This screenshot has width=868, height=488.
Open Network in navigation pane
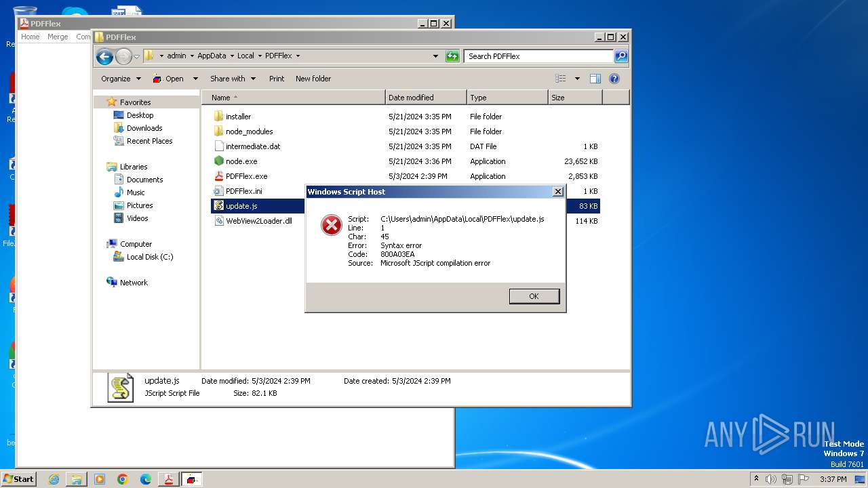[x=134, y=283]
